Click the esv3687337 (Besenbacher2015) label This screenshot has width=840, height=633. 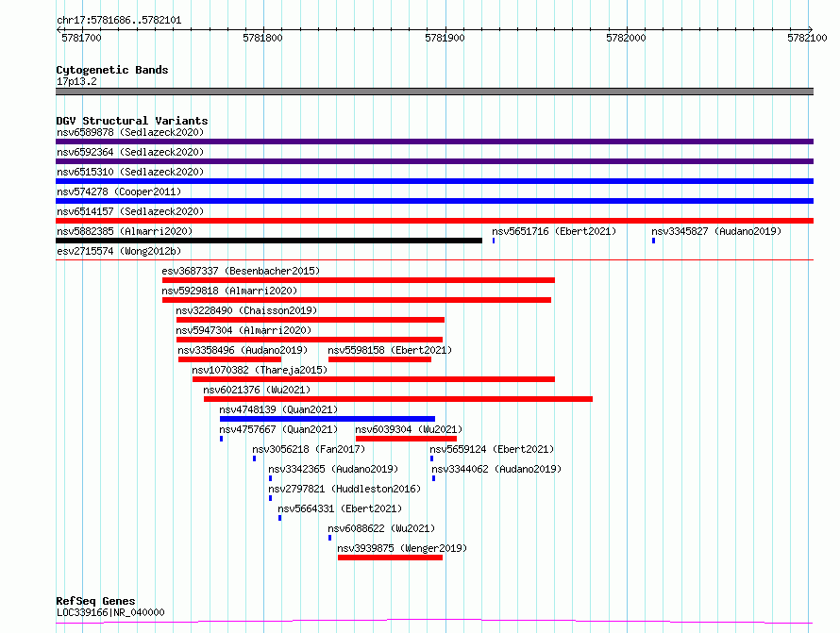pyautogui.click(x=241, y=271)
